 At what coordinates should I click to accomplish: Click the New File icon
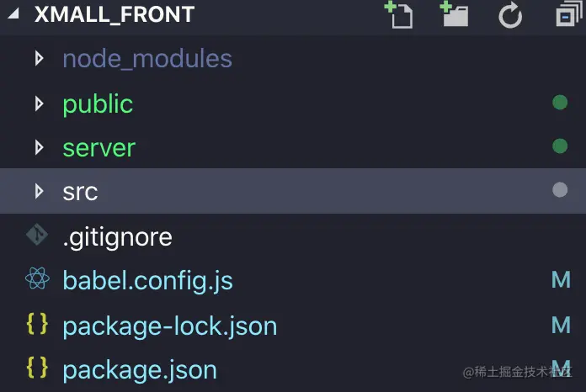click(x=399, y=15)
